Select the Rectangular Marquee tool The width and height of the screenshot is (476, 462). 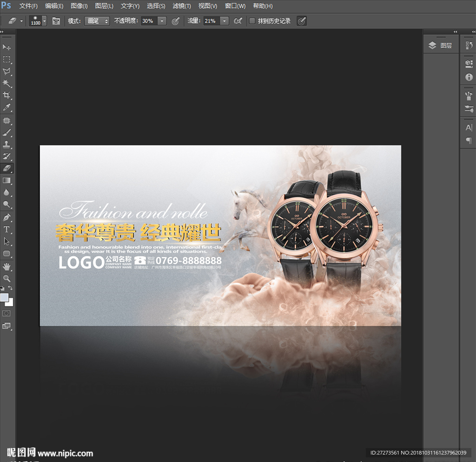[x=7, y=59]
